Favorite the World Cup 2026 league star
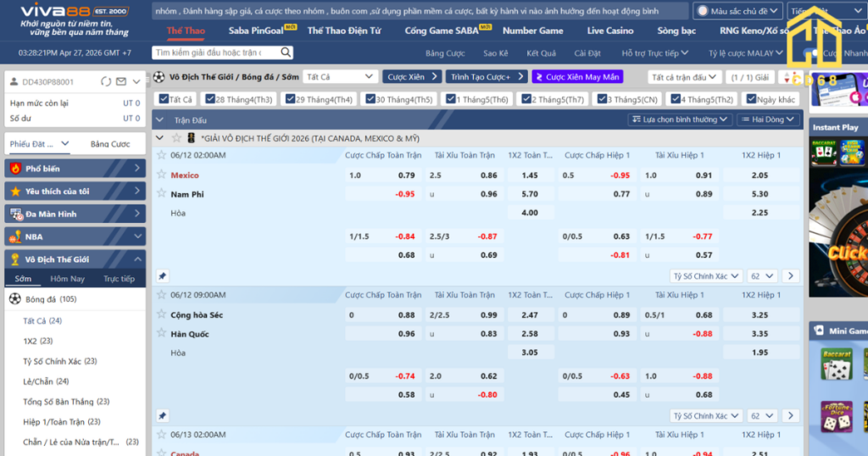The width and height of the screenshot is (868, 456). (177, 138)
